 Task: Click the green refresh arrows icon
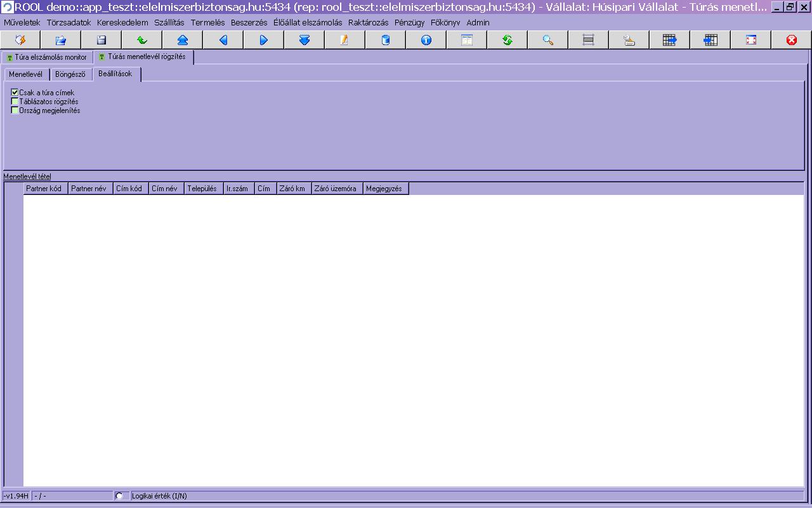pos(507,40)
